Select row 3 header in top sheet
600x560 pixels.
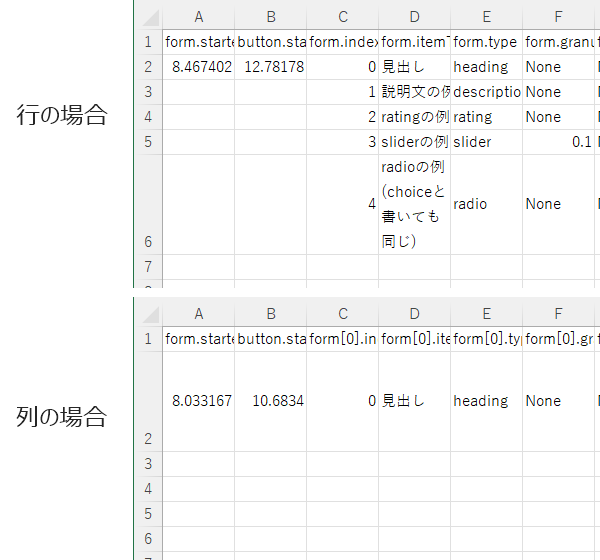(148, 92)
